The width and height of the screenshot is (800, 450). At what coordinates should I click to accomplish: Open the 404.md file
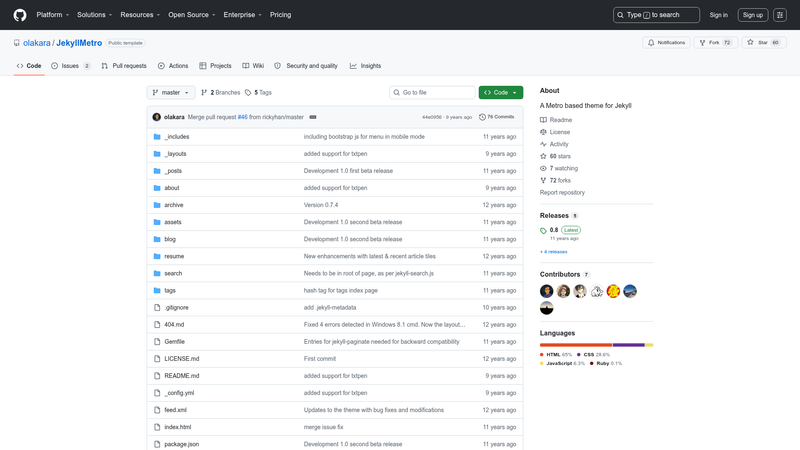click(174, 324)
